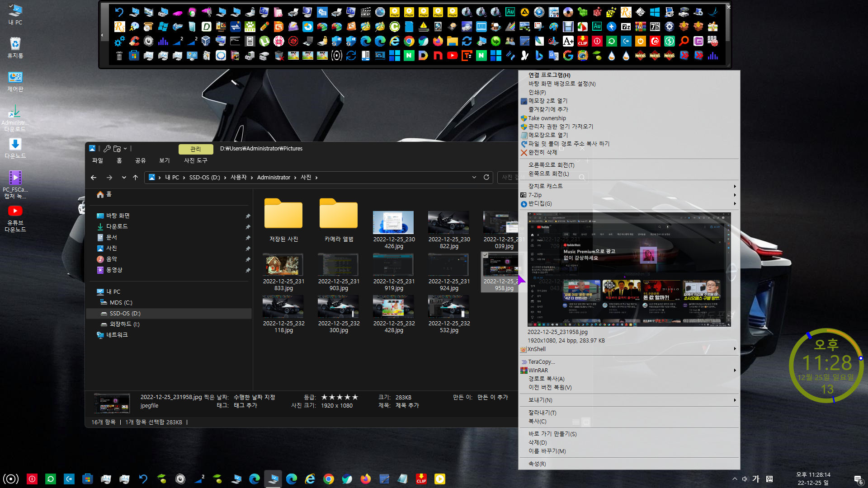The height and width of the screenshot is (488, 868).
Task: Expand the 7-Zip submenu
Action: coord(629,195)
